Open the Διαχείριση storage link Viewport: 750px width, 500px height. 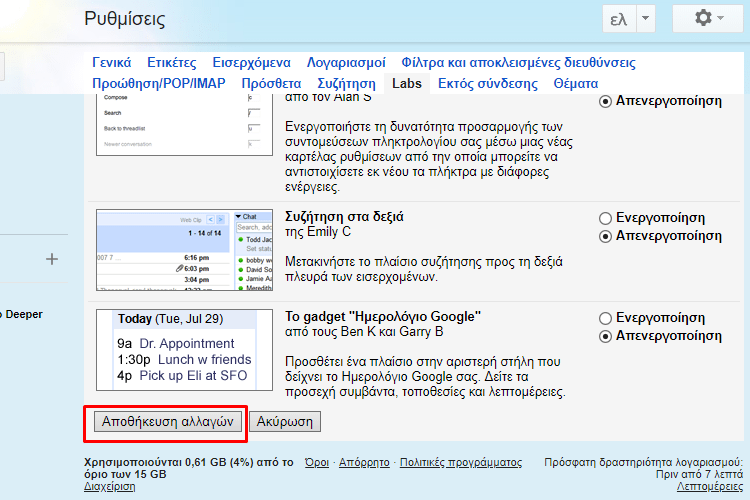(110, 487)
